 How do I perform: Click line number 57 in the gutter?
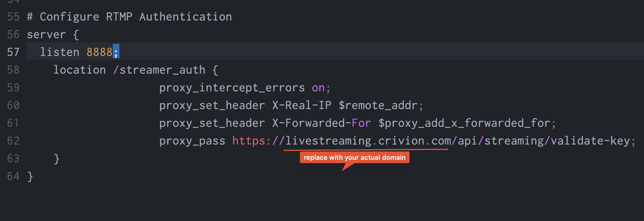tap(13, 52)
